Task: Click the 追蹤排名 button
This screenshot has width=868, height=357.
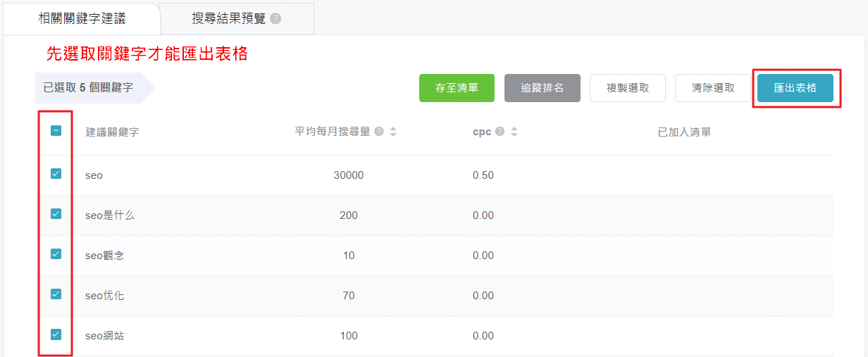Action: coord(542,88)
